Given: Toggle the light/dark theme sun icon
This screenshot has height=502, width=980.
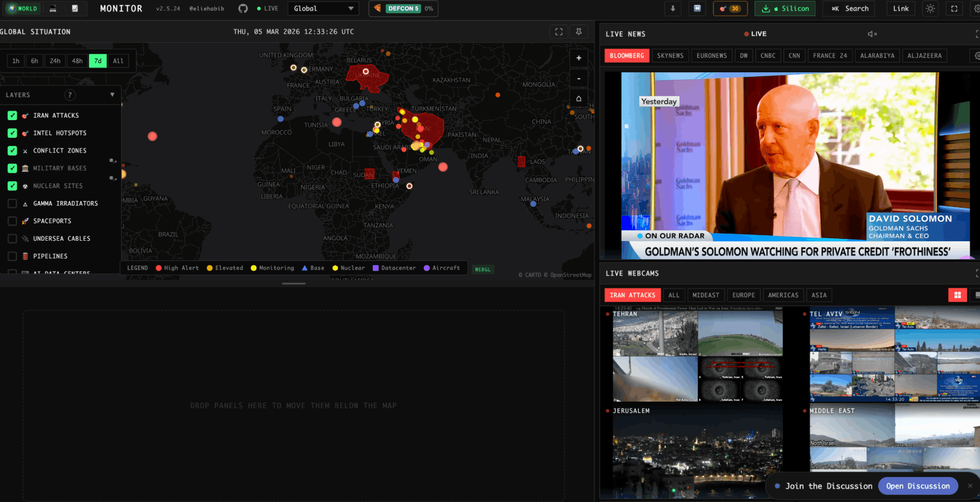Looking at the screenshot, I should 930,8.
